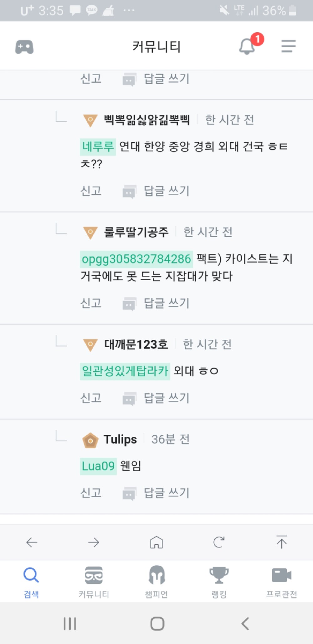Select the username 룰루딸기공주

136,232
